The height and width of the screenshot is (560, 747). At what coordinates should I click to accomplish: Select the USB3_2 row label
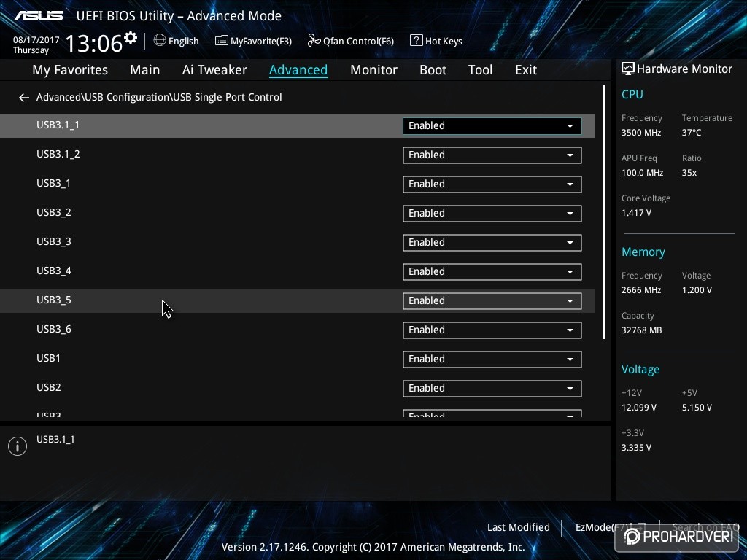(x=54, y=212)
